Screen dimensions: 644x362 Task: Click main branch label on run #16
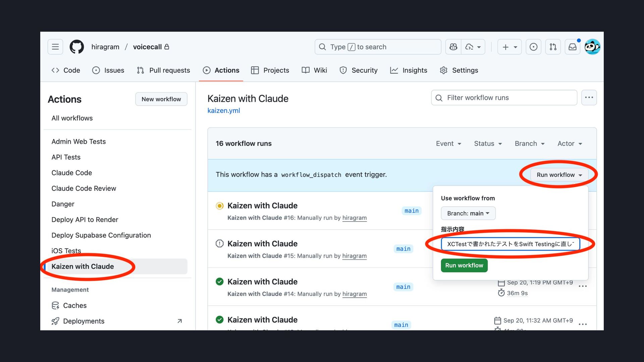[412, 211]
